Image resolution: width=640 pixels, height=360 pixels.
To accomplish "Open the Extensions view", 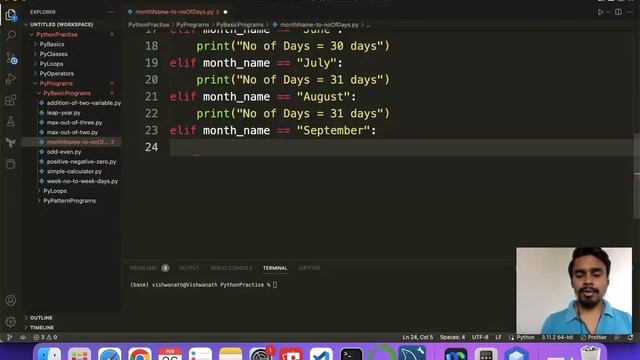I will coord(11,100).
